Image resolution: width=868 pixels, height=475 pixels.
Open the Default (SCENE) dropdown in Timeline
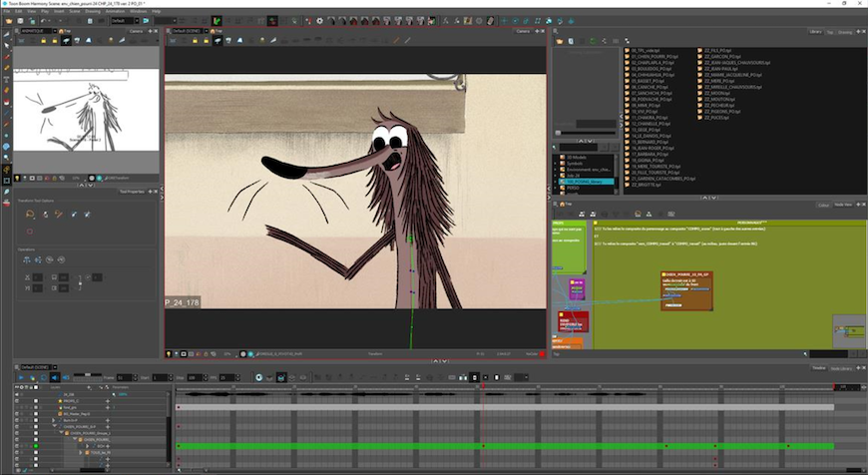point(55,367)
